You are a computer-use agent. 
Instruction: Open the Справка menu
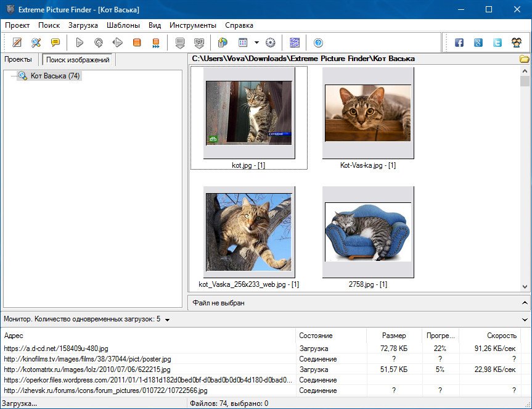pyautogui.click(x=239, y=25)
